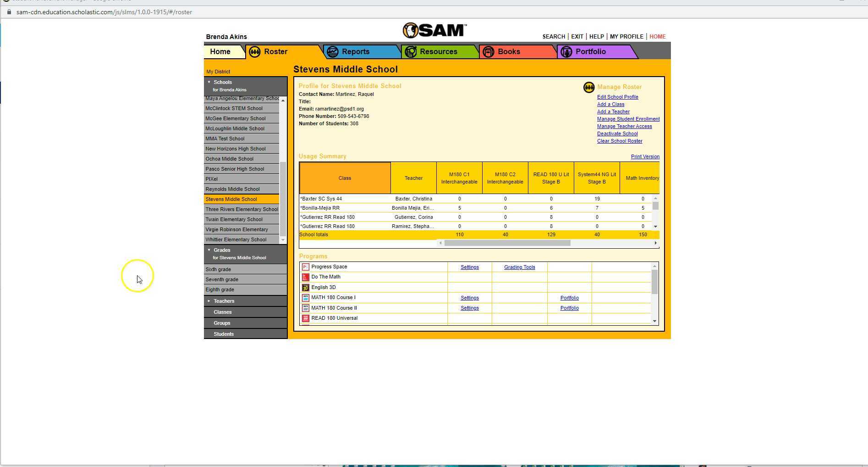
Task: Open Edit School Profile
Action: (x=618, y=97)
